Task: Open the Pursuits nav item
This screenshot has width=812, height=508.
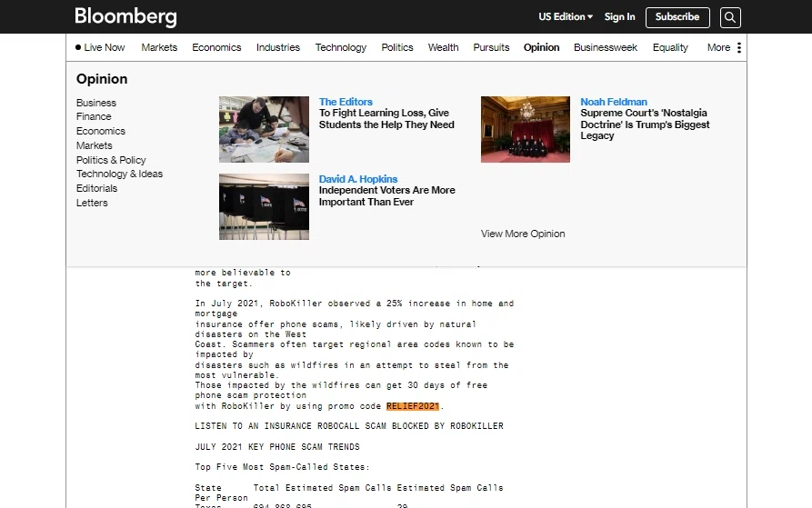Action: (x=491, y=47)
